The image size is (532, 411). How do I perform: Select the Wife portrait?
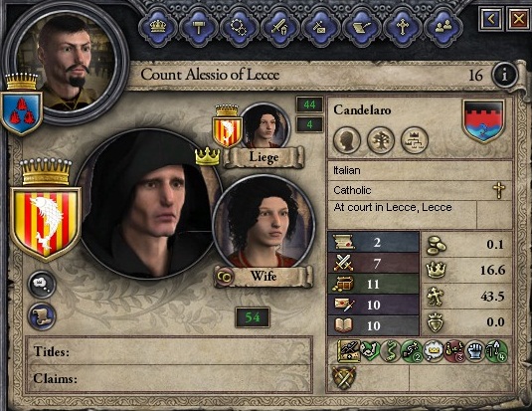264,224
